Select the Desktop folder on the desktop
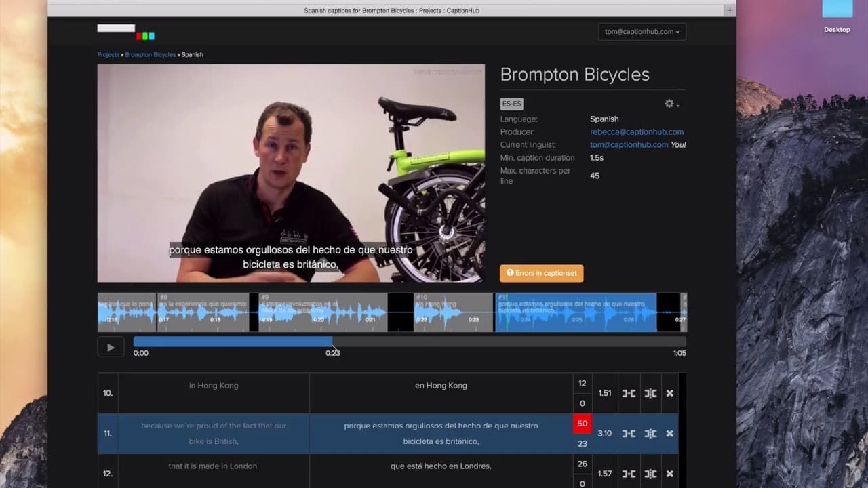The width and height of the screenshot is (868, 488). click(x=837, y=17)
